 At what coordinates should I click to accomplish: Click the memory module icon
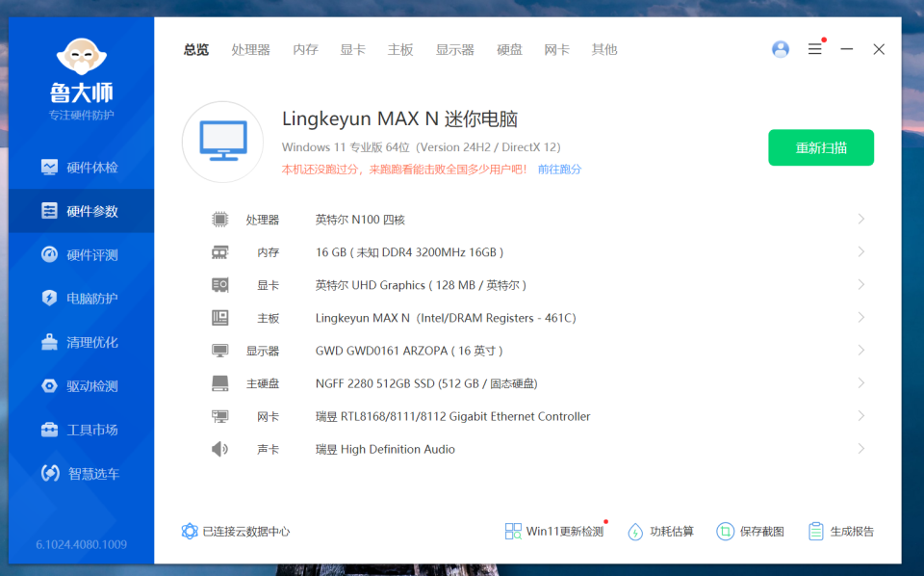click(x=219, y=252)
